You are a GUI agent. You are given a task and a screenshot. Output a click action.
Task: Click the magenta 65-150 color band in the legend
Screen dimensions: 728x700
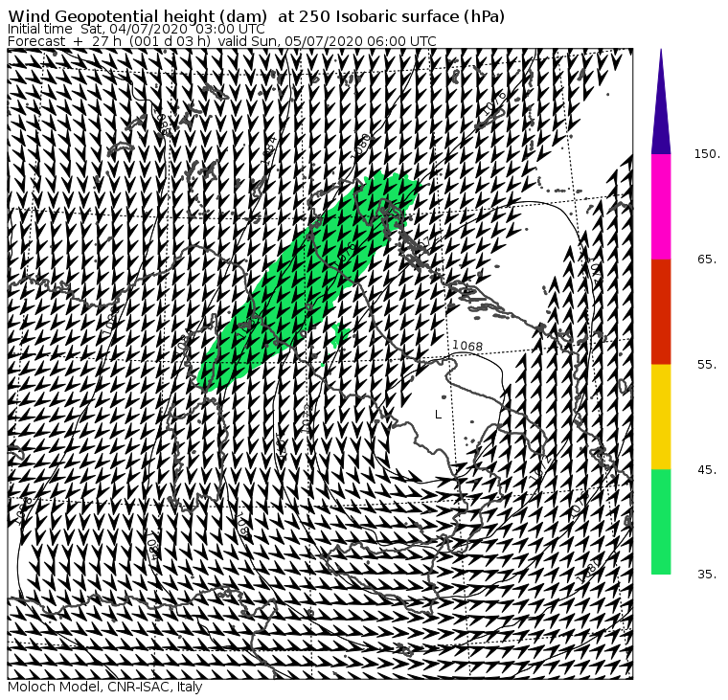pos(661,207)
